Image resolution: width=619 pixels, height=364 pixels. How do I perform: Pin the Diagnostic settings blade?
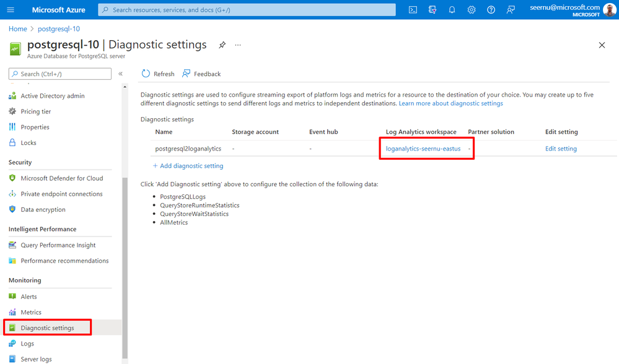[222, 45]
